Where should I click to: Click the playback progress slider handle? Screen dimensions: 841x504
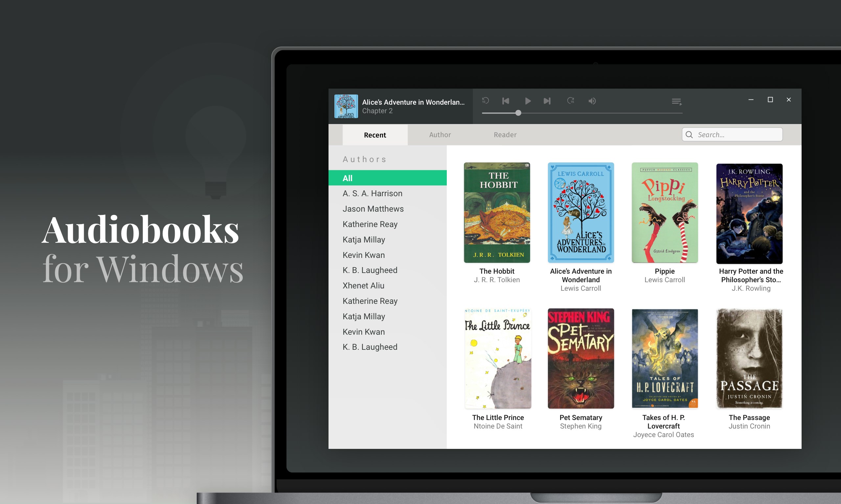[x=518, y=113]
